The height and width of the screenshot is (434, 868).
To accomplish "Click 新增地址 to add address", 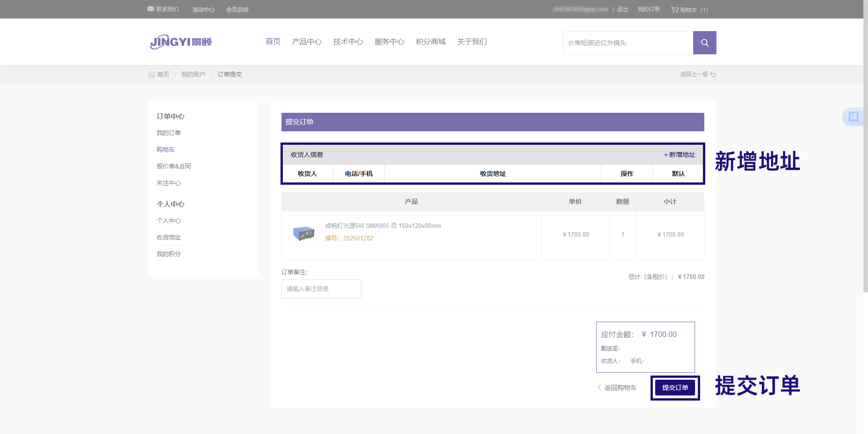I will (x=680, y=155).
